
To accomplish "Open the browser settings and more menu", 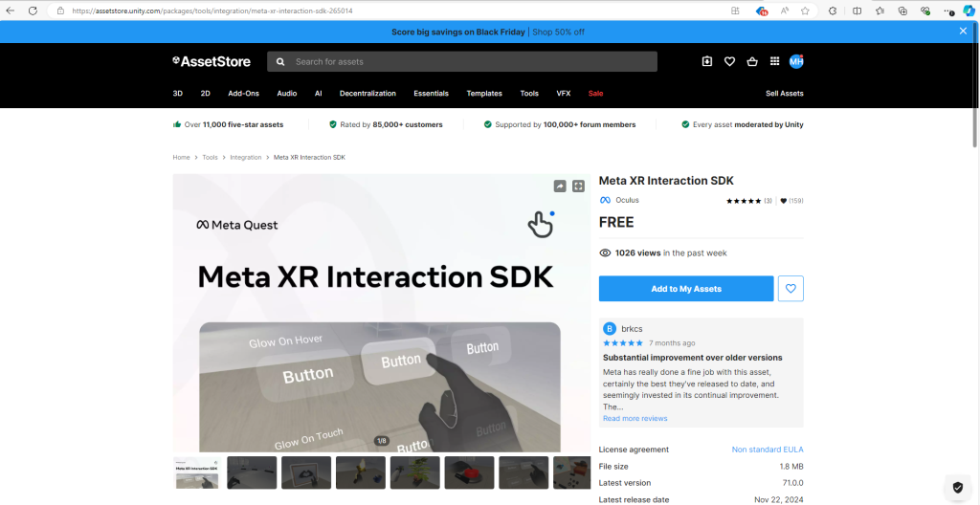I will tap(947, 11).
